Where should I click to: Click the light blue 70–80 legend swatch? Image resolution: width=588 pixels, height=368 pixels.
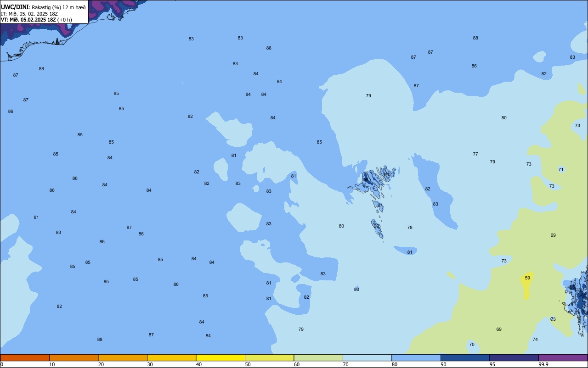pyautogui.click(x=367, y=357)
